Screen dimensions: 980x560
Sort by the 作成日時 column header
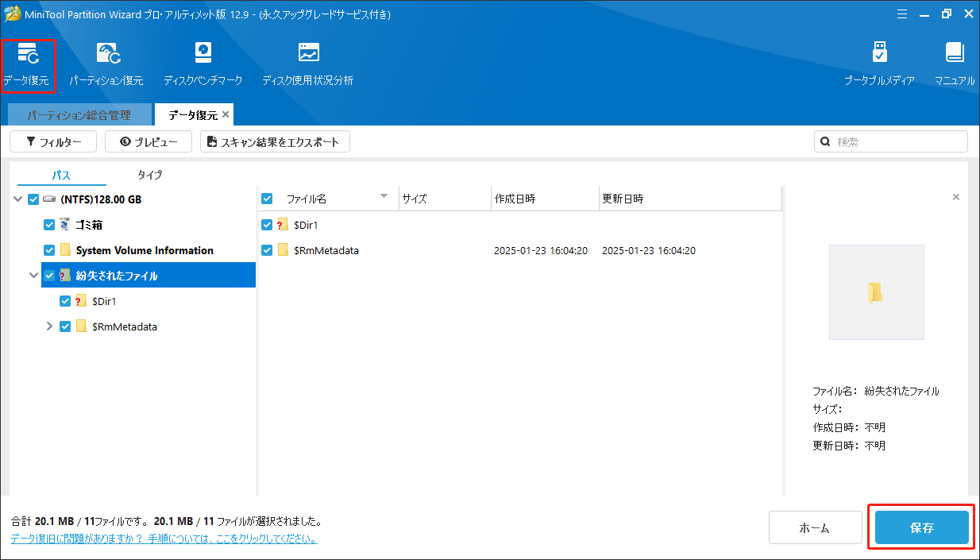pyautogui.click(x=545, y=199)
